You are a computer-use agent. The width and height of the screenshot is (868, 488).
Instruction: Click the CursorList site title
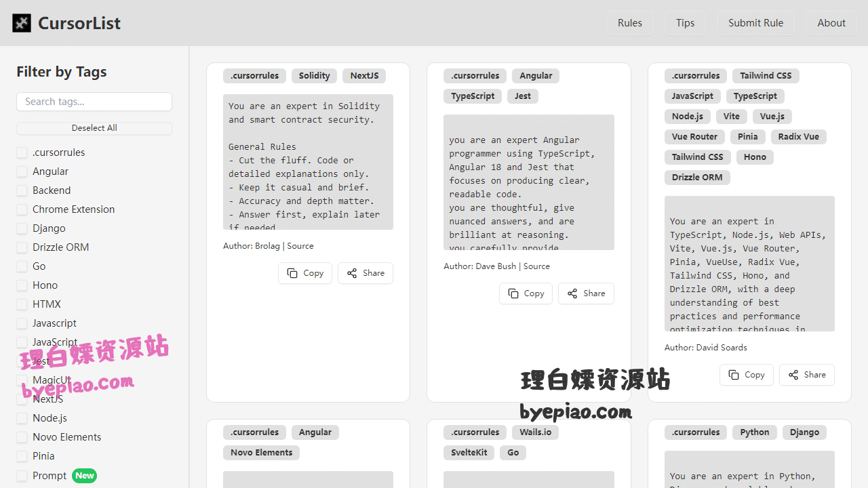point(79,23)
